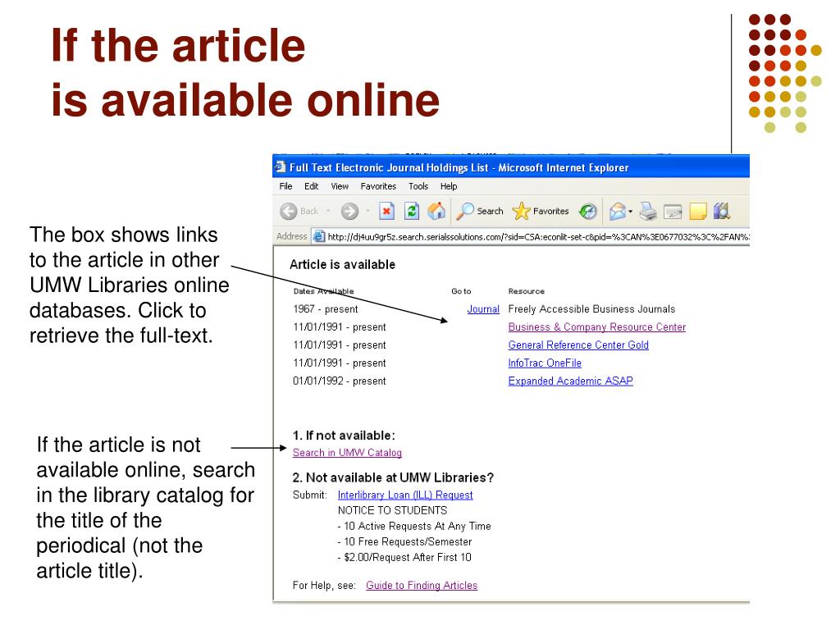Open the File menu

coord(285,186)
